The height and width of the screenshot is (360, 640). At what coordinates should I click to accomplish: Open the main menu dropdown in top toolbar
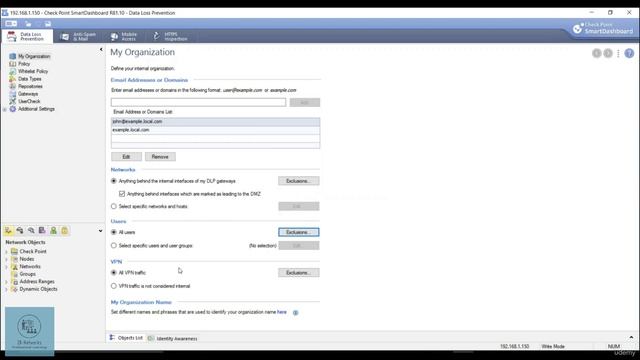[11, 24]
